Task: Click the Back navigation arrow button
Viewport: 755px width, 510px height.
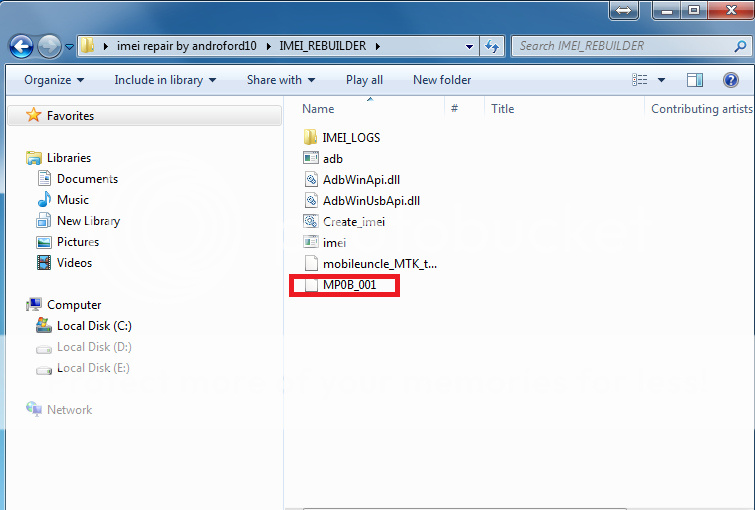Action: coord(21,46)
